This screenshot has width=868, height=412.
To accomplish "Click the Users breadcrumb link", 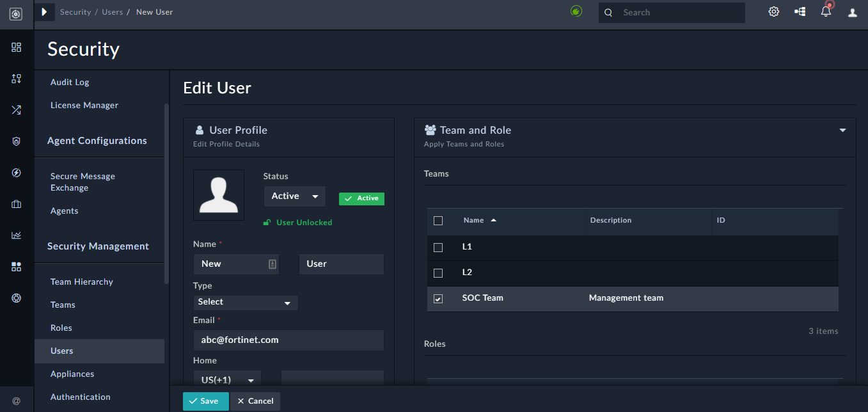I will click(x=112, y=12).
